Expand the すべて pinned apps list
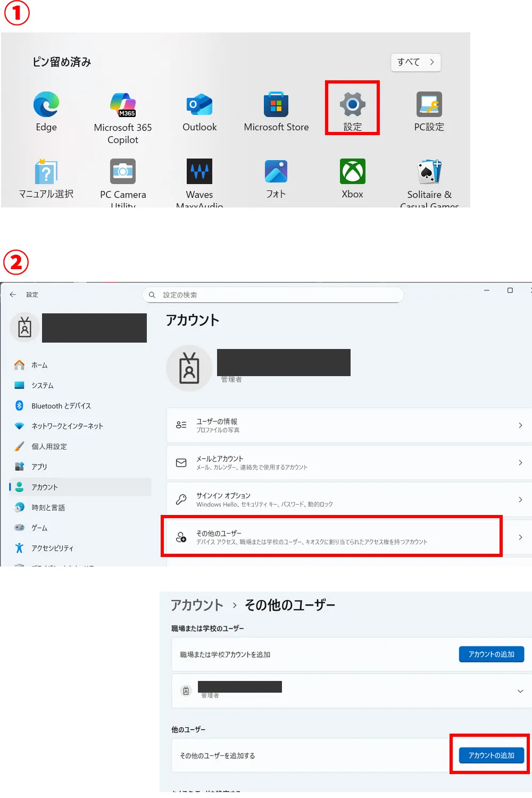532x798 pixels. tap(415, 62)
